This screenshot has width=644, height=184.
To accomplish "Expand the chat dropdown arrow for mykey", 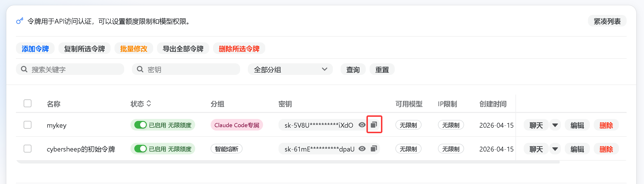I will point(555,125).
